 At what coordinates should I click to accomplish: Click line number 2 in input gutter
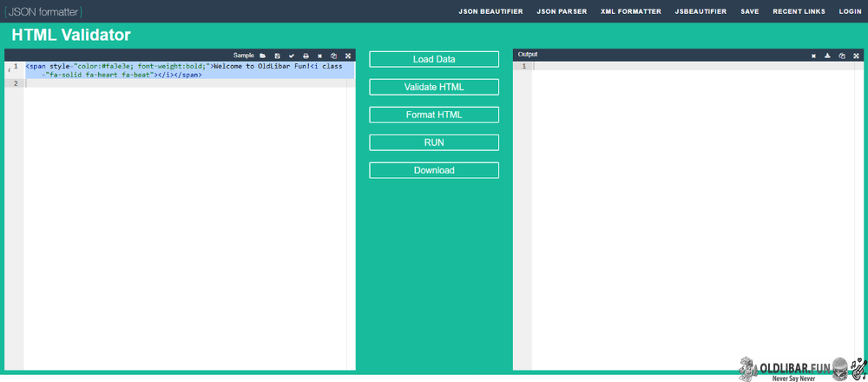click(x=16, y=83)
